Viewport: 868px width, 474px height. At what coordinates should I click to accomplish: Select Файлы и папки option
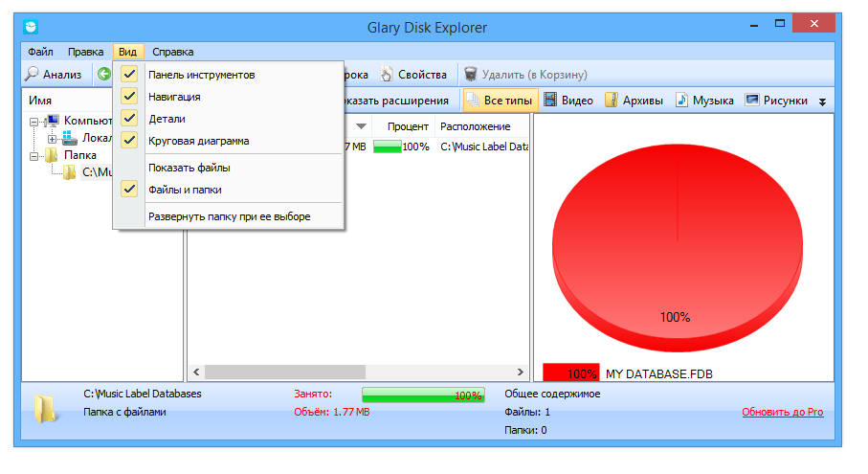pyautogui.click(x=228, y=190)
